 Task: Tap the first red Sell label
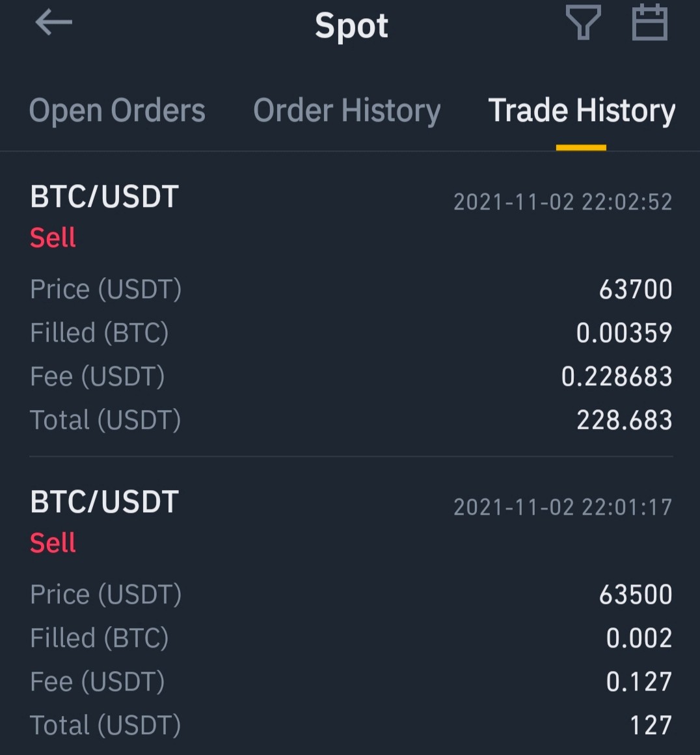point(53,238)
